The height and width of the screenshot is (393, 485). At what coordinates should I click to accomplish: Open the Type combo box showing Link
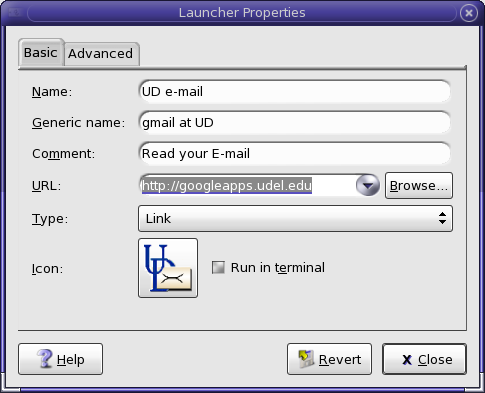295,219
